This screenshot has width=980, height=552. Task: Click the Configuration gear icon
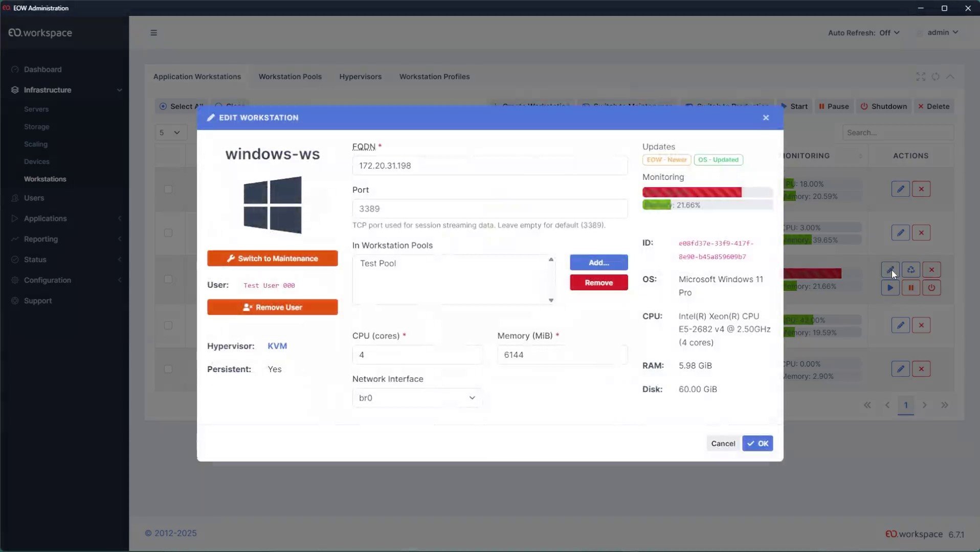point(15,280)
